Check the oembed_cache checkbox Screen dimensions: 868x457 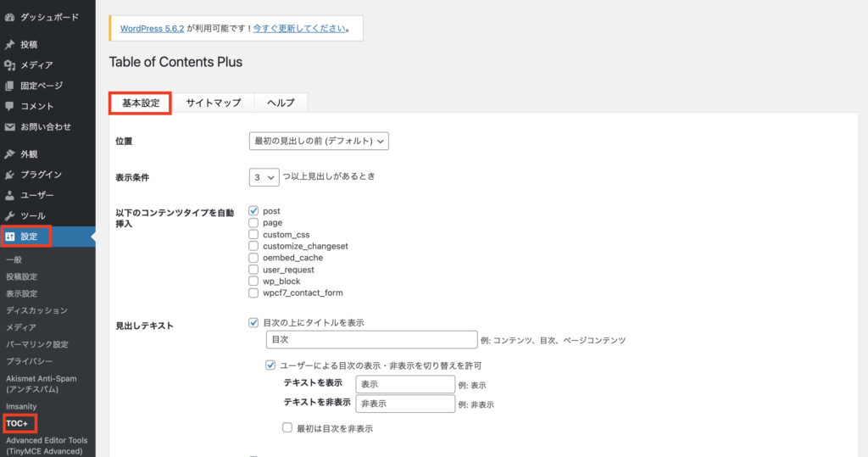coord(253,258)
